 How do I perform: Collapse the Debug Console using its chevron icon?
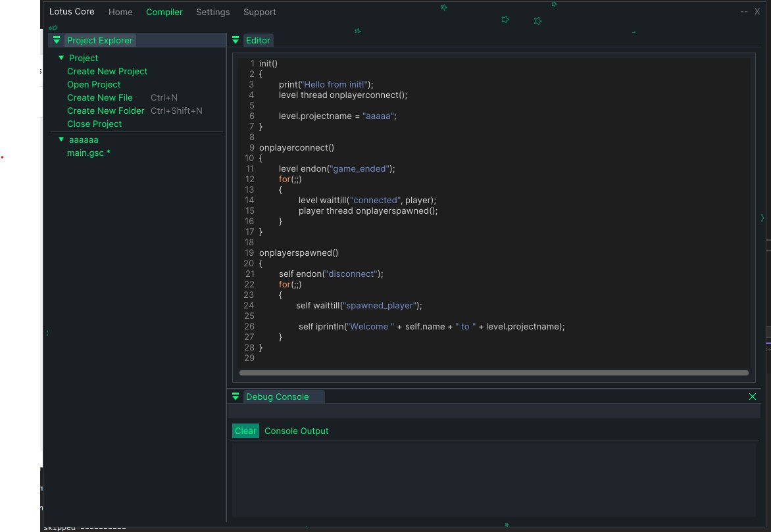click(236, 397)
